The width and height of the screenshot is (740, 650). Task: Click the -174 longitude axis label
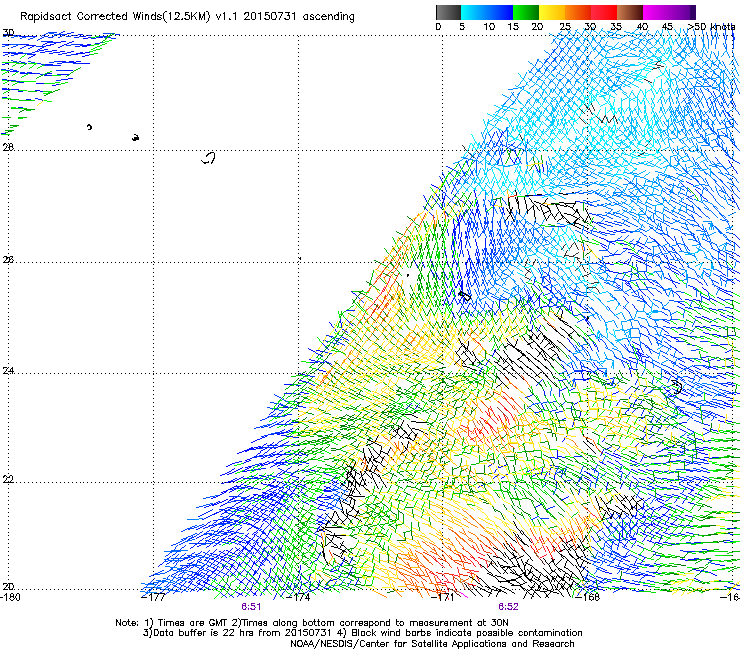[x=298, y=597]
